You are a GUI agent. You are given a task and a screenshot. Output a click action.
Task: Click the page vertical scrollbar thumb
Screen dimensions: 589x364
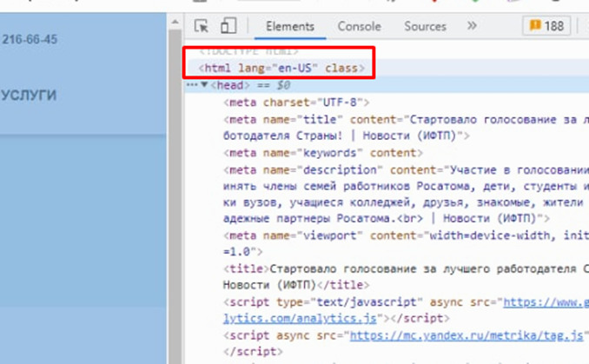(175, 197)
